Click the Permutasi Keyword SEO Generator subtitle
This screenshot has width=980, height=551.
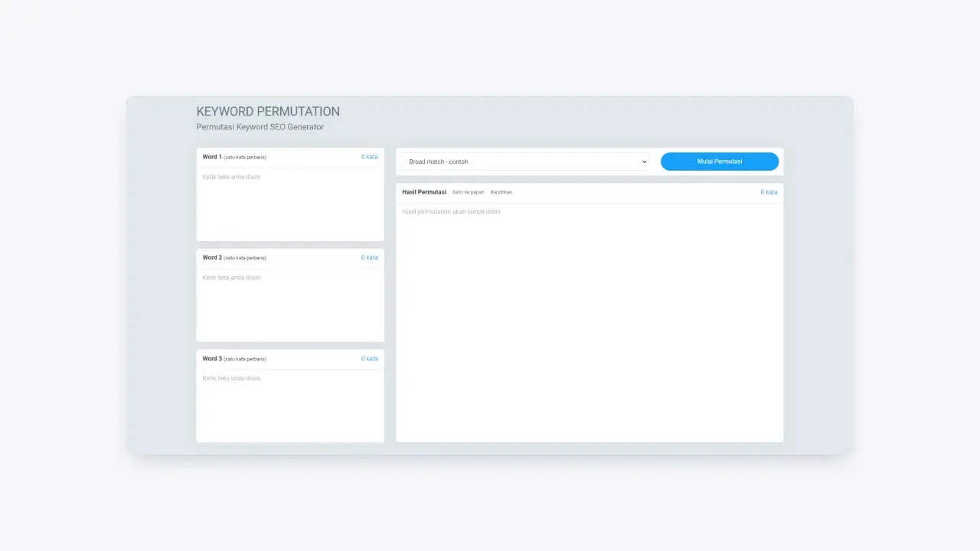tap(260, 127)
